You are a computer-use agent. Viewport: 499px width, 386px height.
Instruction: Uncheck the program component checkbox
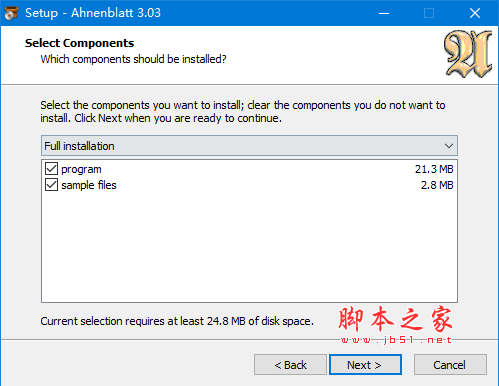51,169
